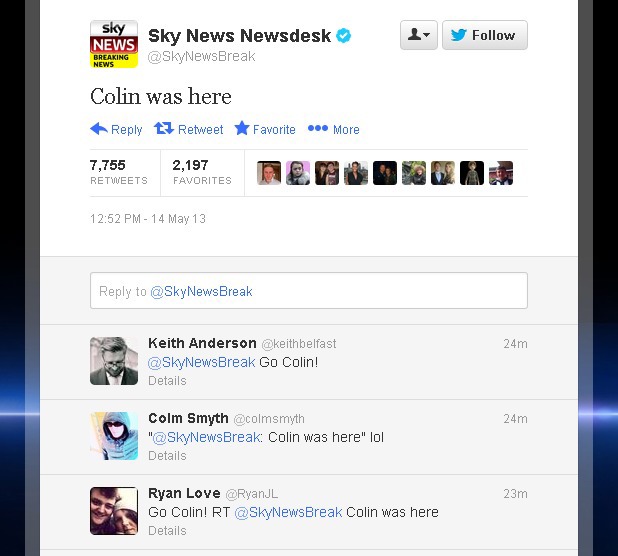Click the Favorite star icon
The image size is (618, 556).
pyautogui.click(x=242, y=128)
